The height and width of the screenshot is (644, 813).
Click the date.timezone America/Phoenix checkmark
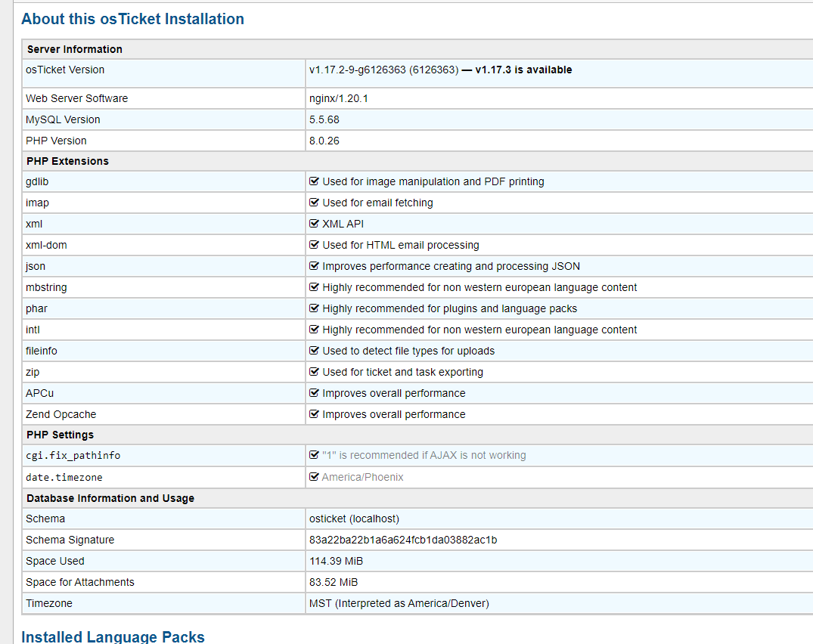[315, 477]
